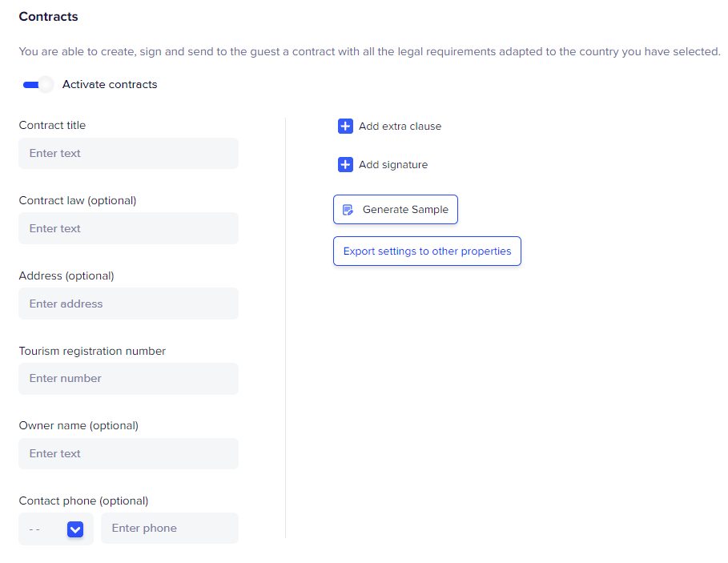
Task: Open the phone country code dropdown arrow
Action: point(75,529)
